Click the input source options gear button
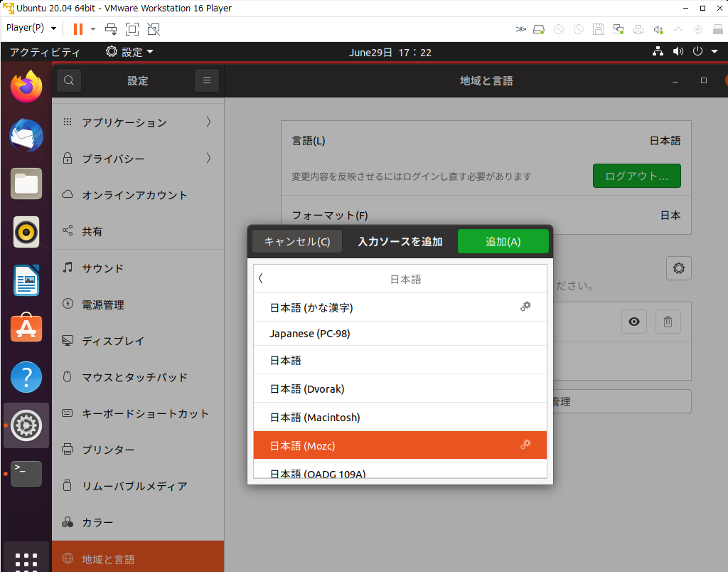Image resolution: width=728 pixels, height=572 pixels. coord(679,268)
